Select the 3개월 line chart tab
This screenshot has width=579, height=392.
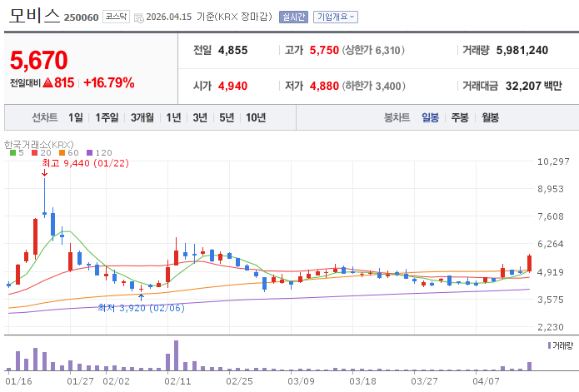tap(142, 117)
